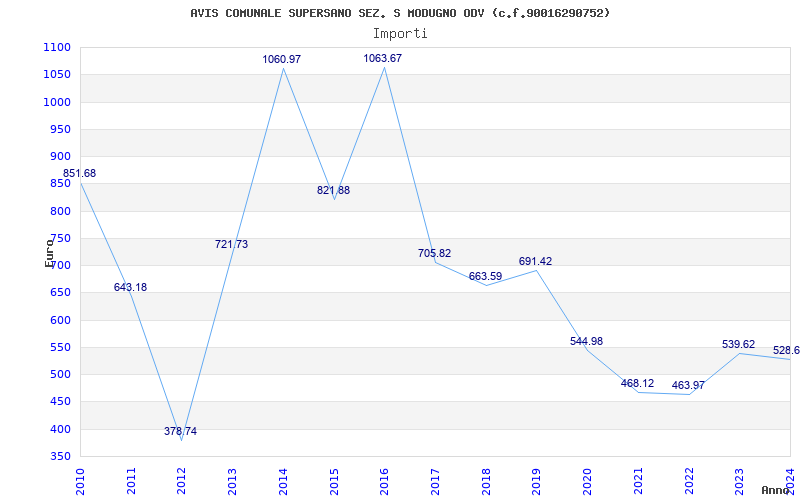
Task: Click the 705.82 data label
Action: click(434, 253)
